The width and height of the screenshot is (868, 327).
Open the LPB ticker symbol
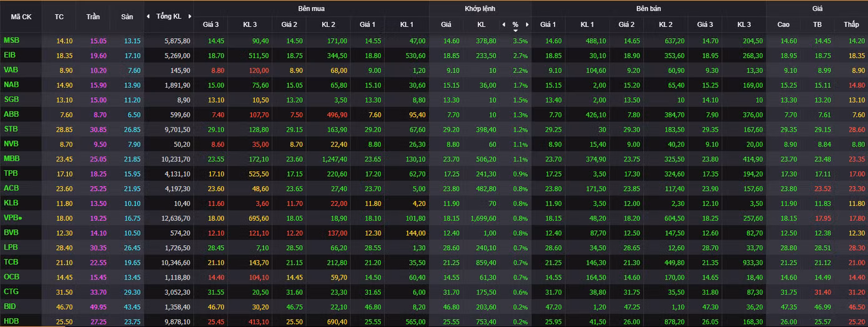coord(11,247)
